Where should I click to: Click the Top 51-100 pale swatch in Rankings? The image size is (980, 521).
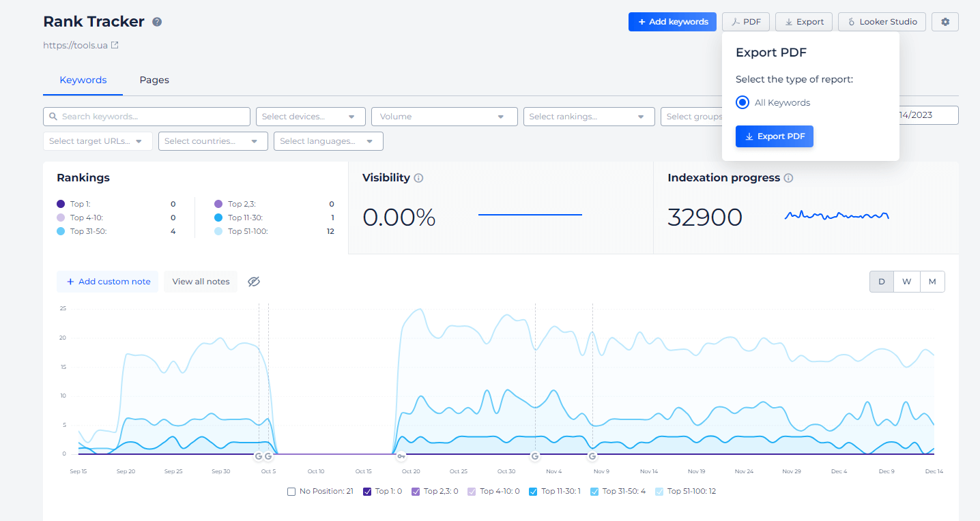click(x=218, y=231)
